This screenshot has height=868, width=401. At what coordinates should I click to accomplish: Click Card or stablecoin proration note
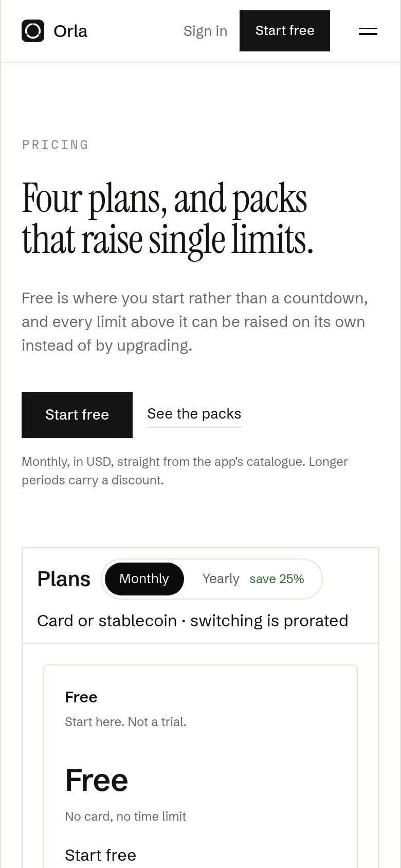(193, 621)
